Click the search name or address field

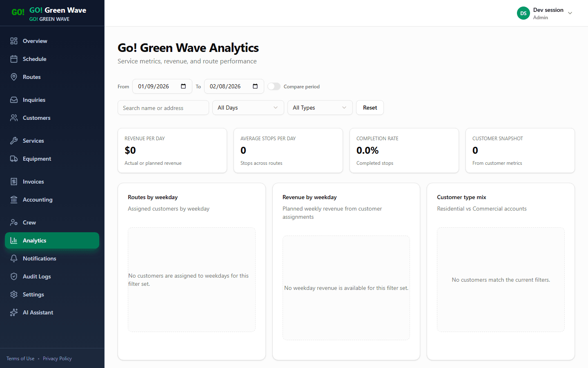(x=163, y=108)
